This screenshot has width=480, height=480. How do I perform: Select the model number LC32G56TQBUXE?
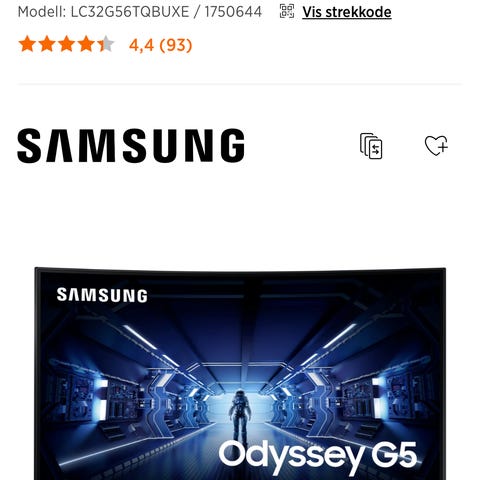pos(130,12)
